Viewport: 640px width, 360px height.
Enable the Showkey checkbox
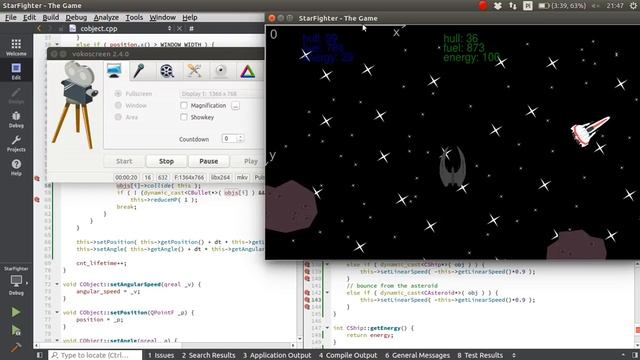[184, 117]
